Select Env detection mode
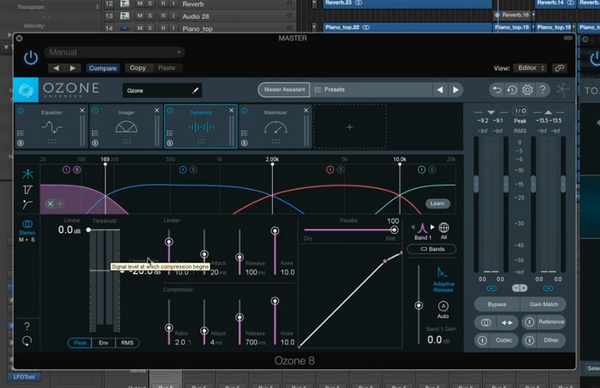The image size is (600, 388). coord(103,343)
